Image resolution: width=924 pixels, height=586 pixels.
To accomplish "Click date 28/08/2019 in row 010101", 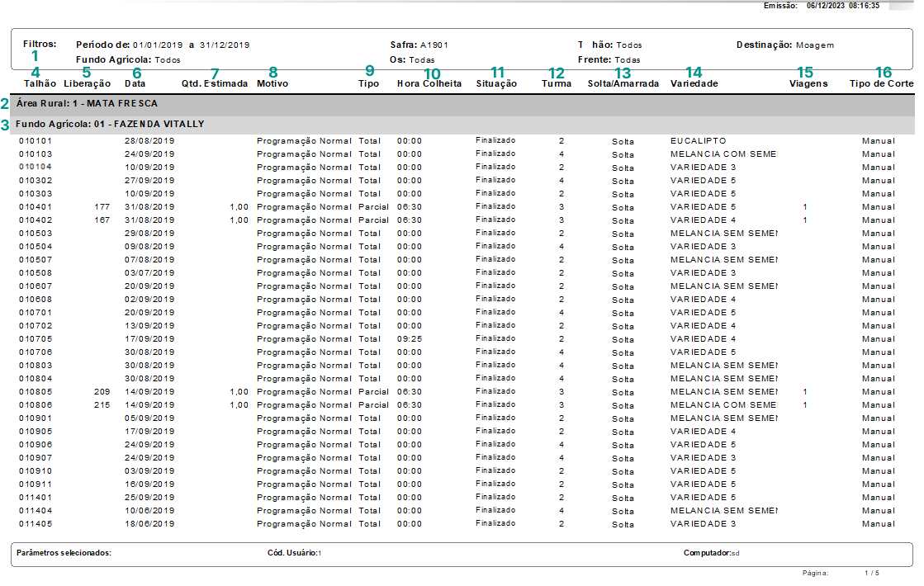I will point(149,141).
